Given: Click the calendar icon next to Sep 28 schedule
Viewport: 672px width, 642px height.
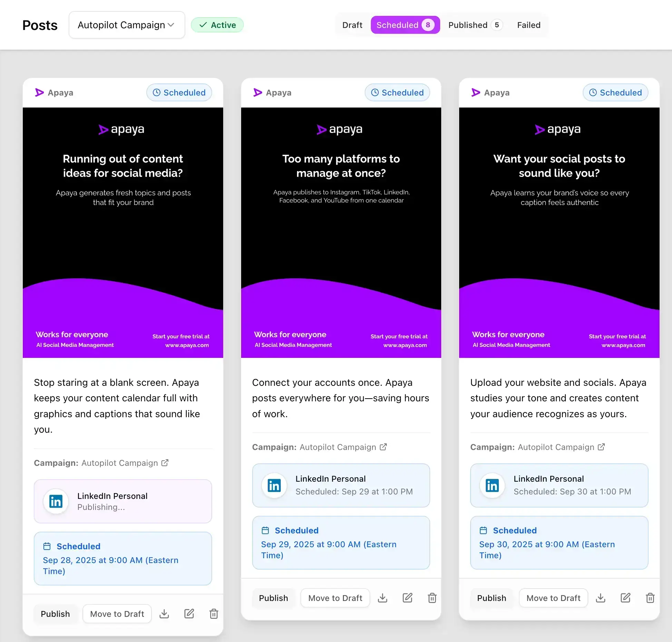Looking at the screenshot, I should (x=47, y=546).
